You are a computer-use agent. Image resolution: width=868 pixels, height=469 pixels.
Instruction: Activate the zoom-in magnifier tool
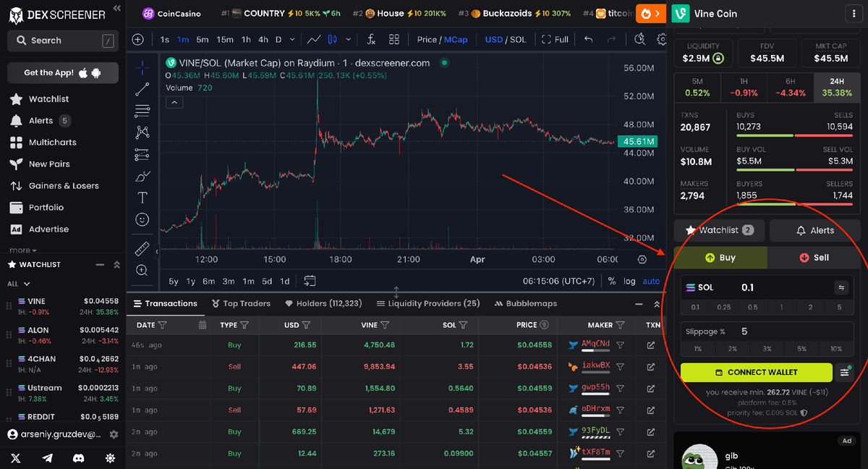[142, 271]
